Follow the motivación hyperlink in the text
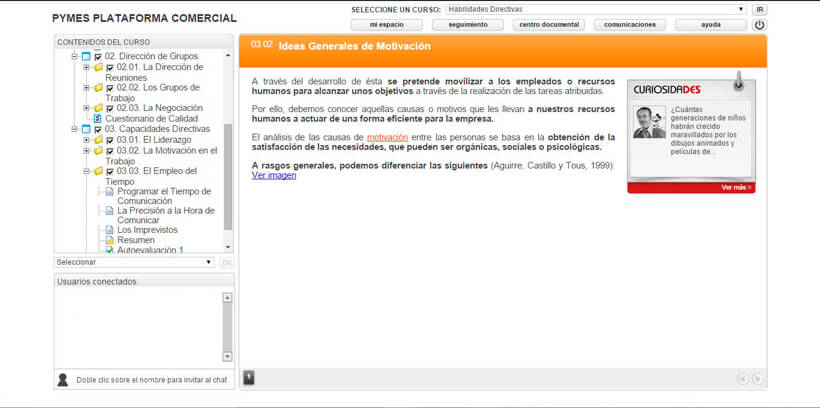820x408 pixels. [x=388, y=138]
